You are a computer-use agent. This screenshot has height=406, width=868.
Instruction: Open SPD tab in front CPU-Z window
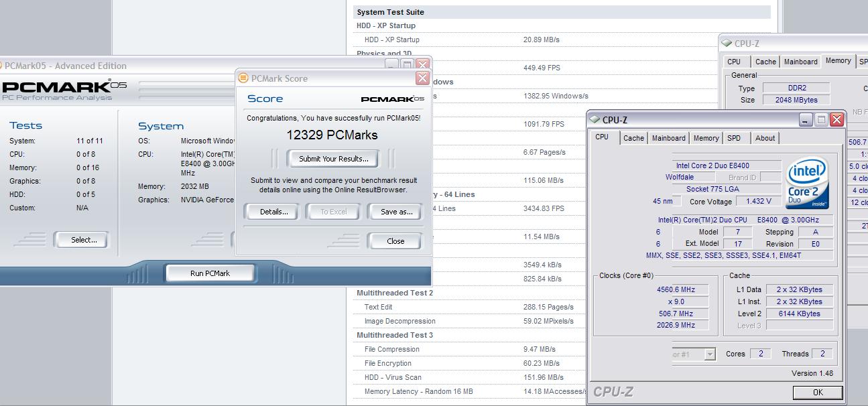tap(734, 138)
